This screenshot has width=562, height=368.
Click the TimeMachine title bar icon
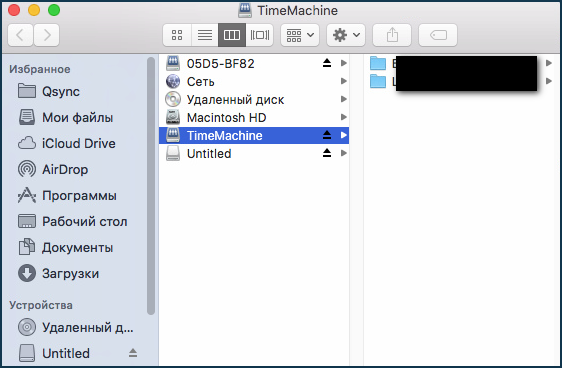click(x=245, y=10)
